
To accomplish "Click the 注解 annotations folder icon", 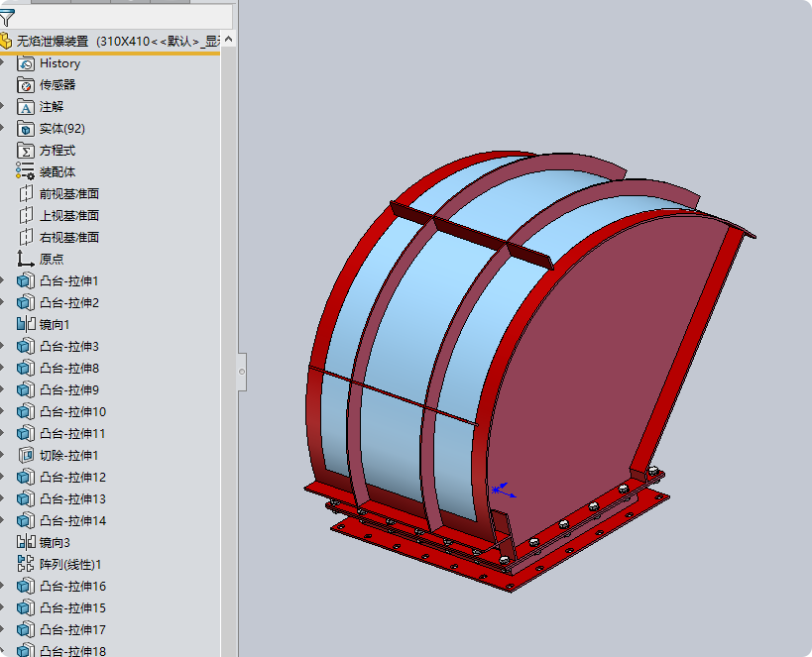I will tap(26, 107).
